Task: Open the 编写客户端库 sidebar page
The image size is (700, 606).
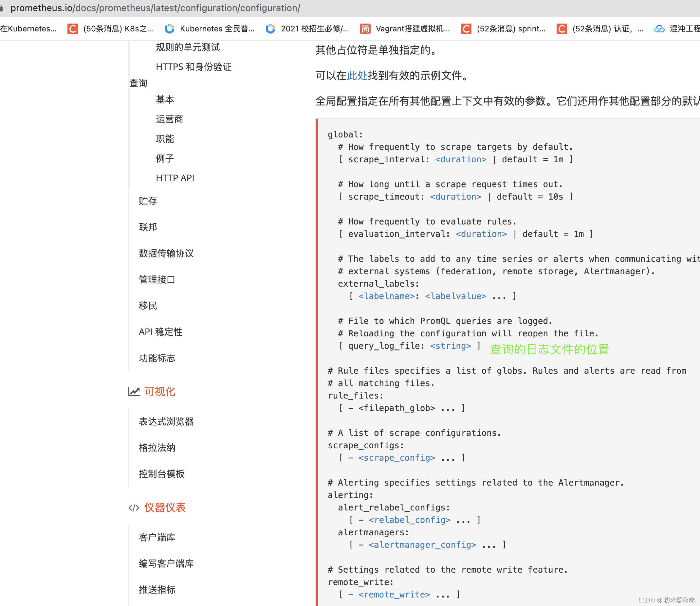Action: click(x=166, y=564)
